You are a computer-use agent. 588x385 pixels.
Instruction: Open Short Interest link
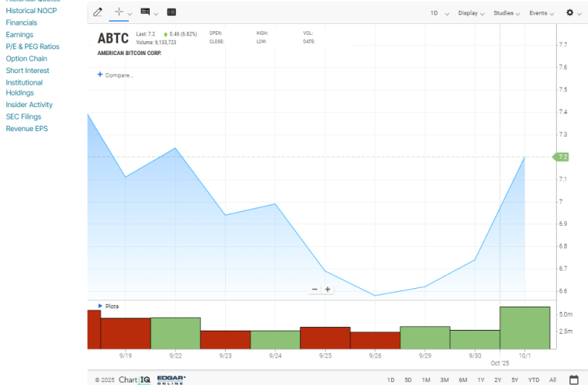pos(27,71)
